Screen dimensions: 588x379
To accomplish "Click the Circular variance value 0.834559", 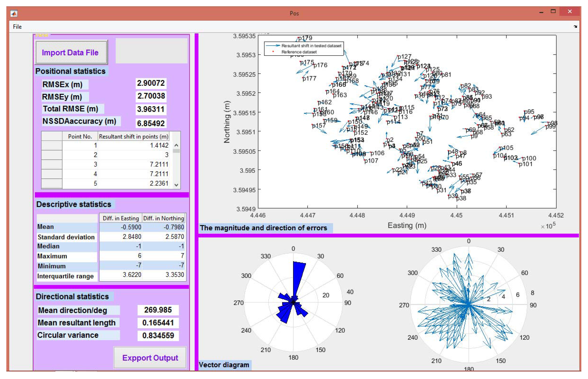I will pos(158,336).
